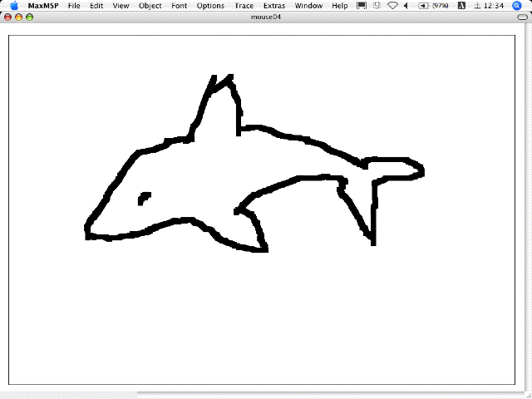Click the sync status icon near display icon

pyautogui.click(x=377, y=6)
